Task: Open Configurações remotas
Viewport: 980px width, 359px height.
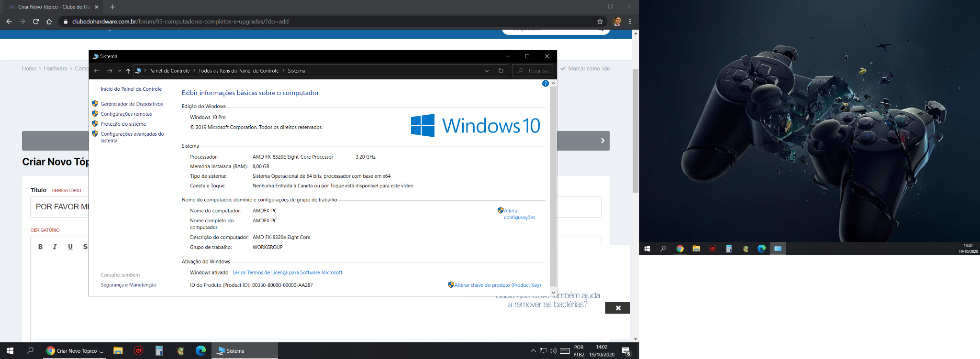Action: 126,114
